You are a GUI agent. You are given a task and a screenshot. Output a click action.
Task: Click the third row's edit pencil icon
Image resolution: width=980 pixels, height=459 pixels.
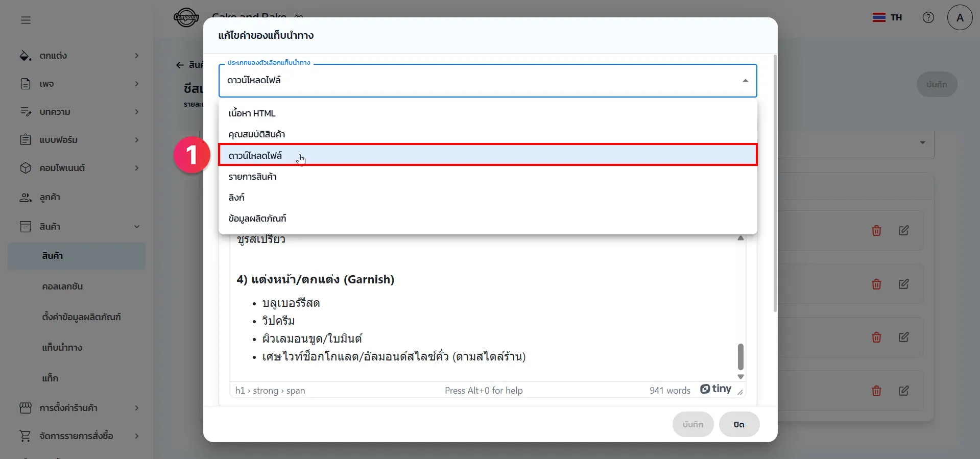coord(903,337)
